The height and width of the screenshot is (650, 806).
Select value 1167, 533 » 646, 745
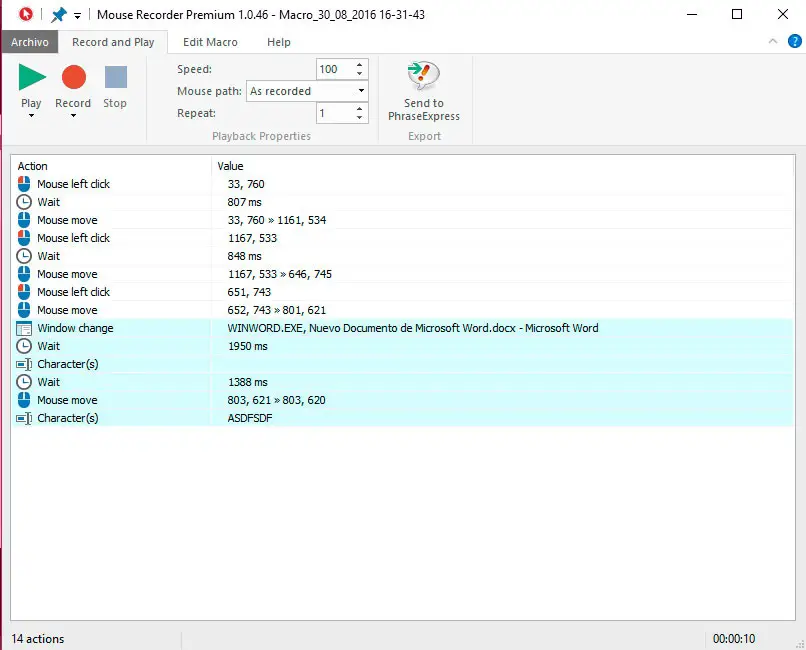click(x=280, y=274)
